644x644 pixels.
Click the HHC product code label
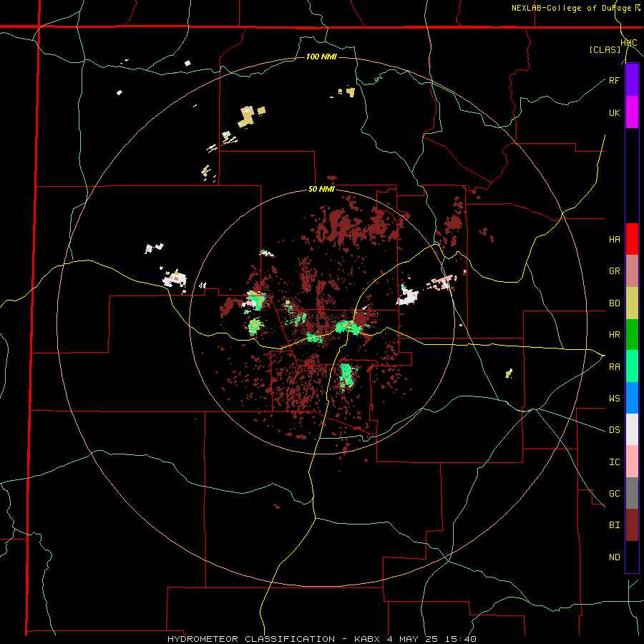(629, 43)
